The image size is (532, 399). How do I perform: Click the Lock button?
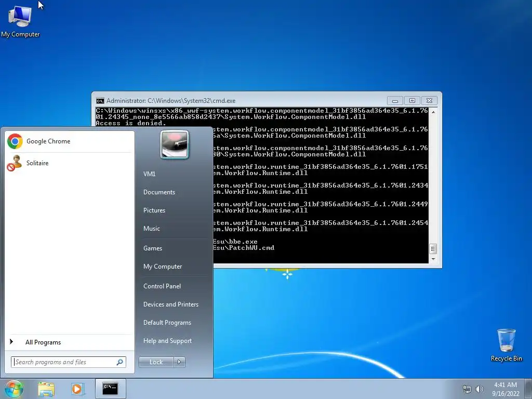156,362
